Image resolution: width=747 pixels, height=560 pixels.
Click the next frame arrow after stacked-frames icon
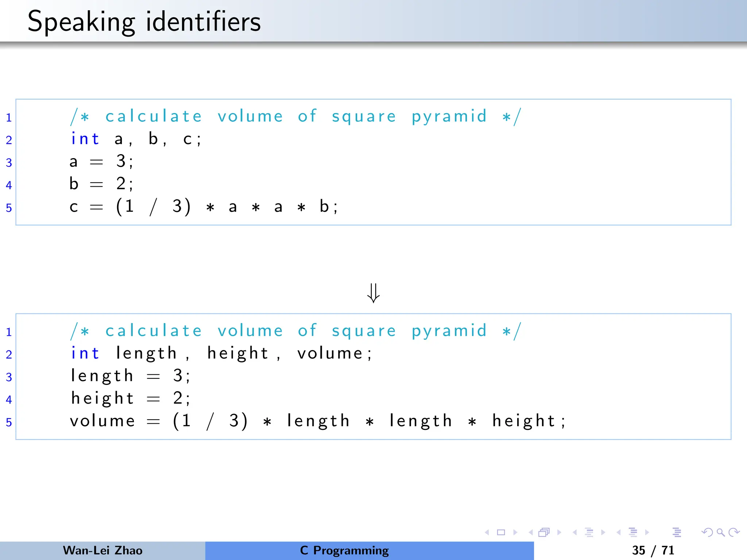pyautogui.click(x=559, y=533)
